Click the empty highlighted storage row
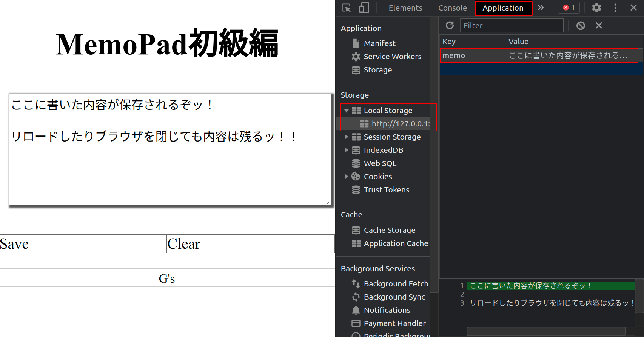This screenshot has width=644, height=337. (x=541, y=69)
